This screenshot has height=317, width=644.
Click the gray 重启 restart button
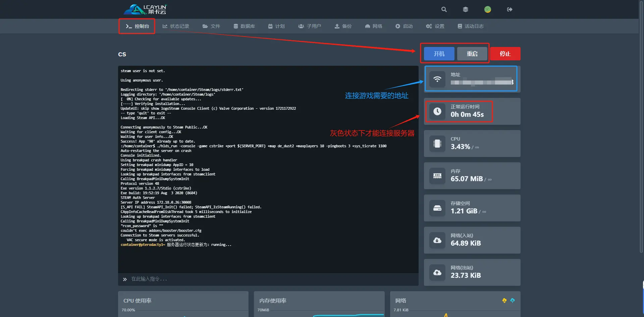[x=472, y=54]
